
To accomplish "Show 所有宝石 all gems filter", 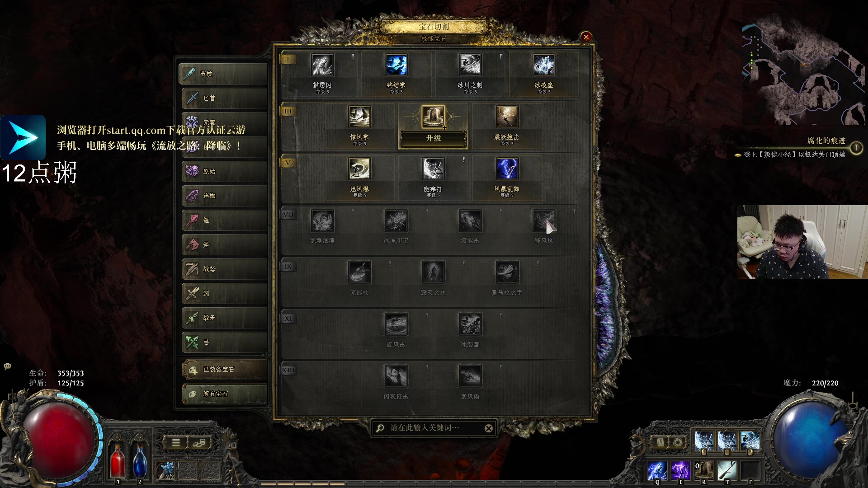I will coord(224,394).
